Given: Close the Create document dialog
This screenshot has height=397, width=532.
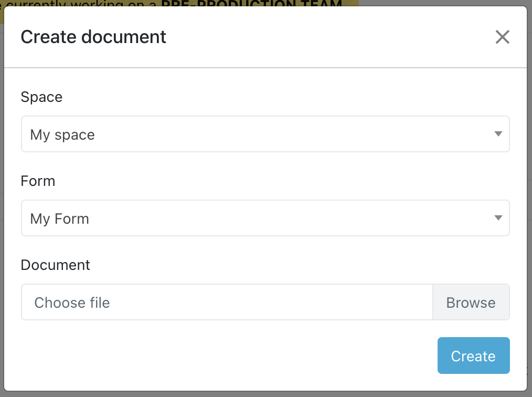Looking at the screenshot, I should point(502,37).
